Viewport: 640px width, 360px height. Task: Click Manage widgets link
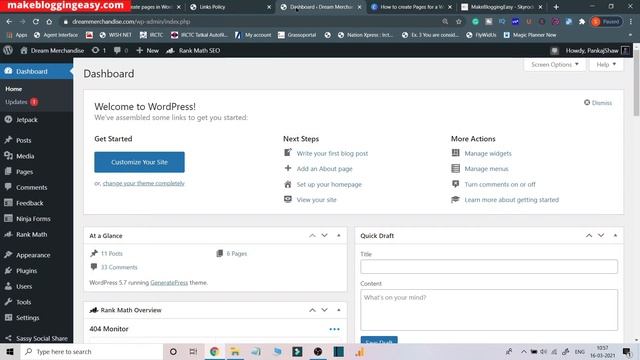tap(488, 153)
